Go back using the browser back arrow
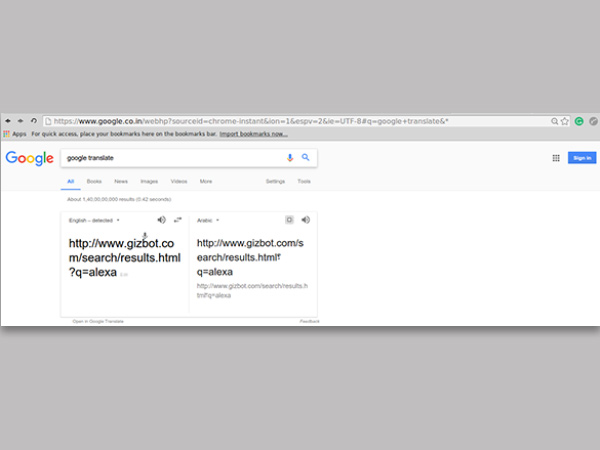 tap(9, 121)
